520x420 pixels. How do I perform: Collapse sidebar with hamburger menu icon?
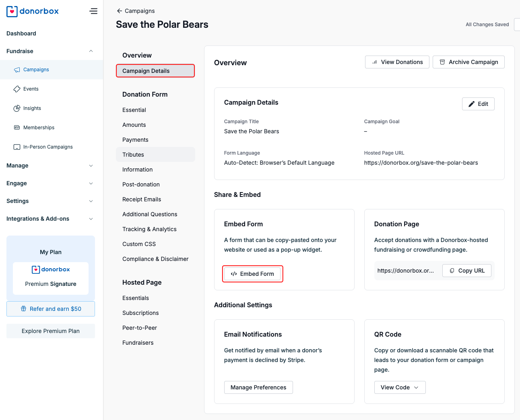[x=93, y=11]
